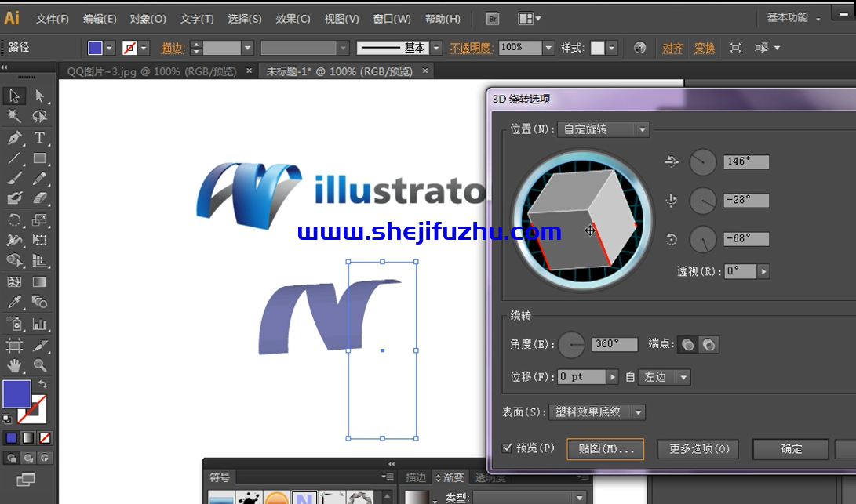Select the Eraser tool
This screenshot has width=856, height=504.
click(x=39, y=198)
